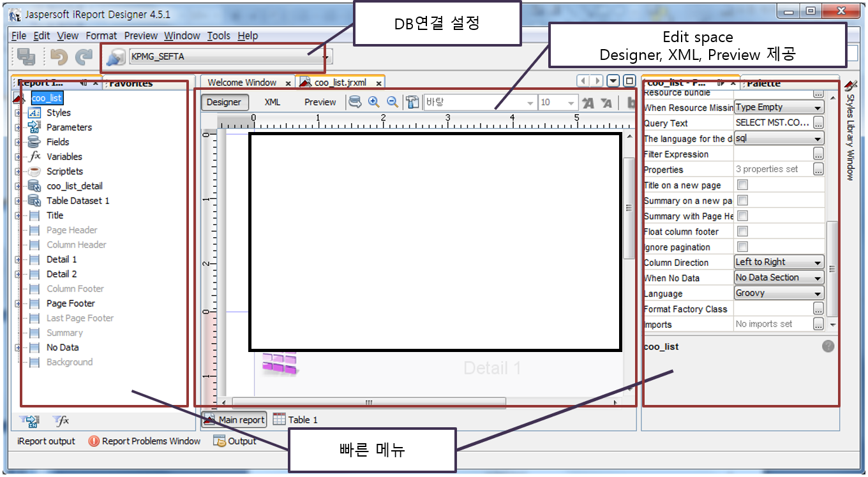Image resolution: width=868 pixels, height=477 pixels.
Task: Open the query language sql dropdown
Action: [779, 138]
